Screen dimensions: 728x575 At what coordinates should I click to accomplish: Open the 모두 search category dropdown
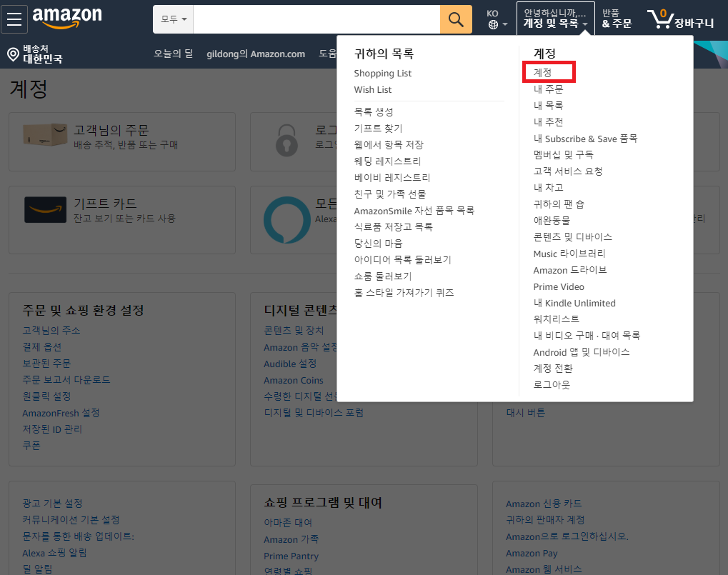(173, 19)
